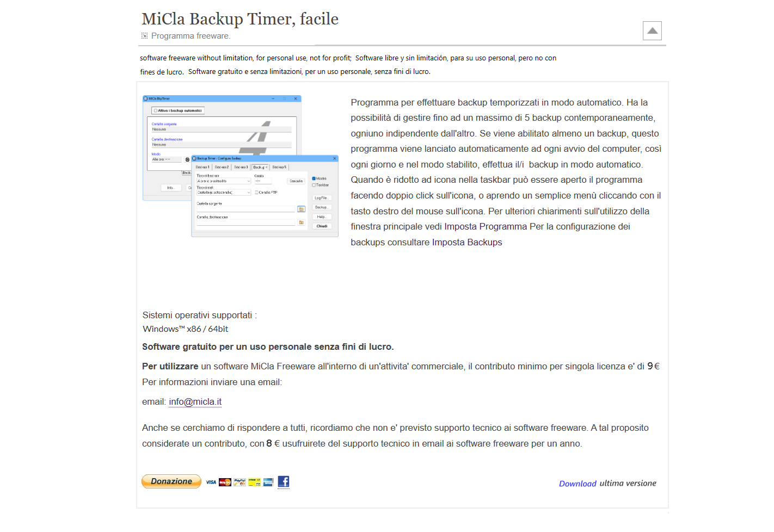The image size is (774, 532).
Task: Click the Visa card logo
Action: (x=211, y=482)
